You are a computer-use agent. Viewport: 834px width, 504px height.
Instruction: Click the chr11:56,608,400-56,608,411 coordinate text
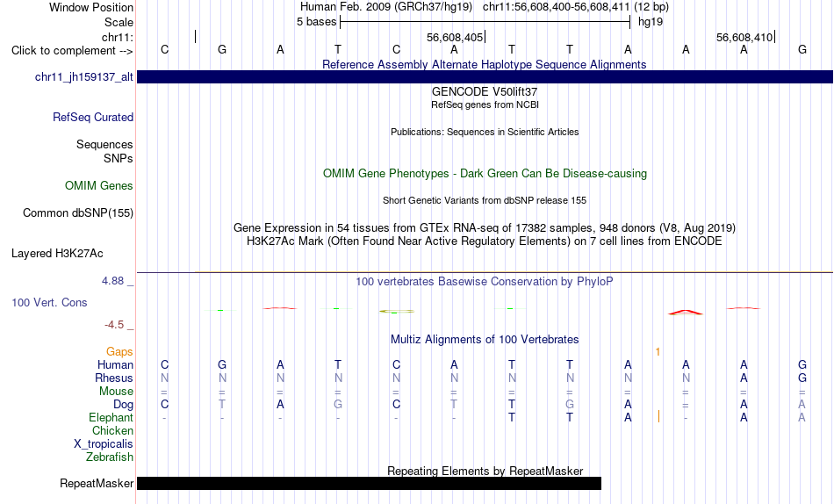(x=557, y=7)
